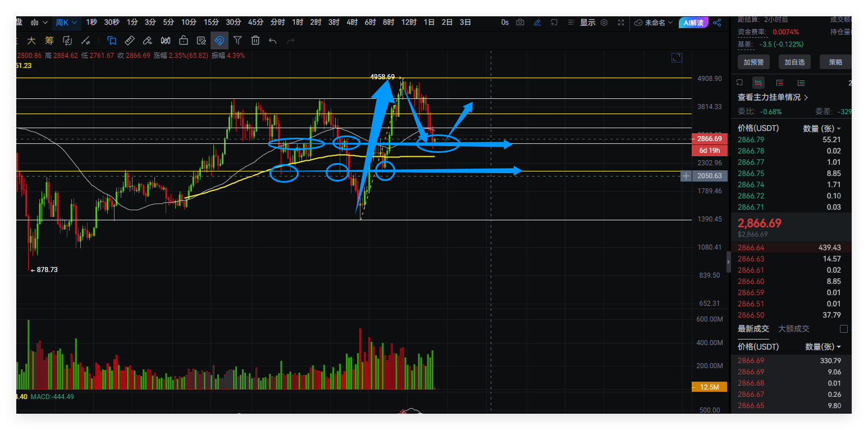Take a chart screenshot with camera icon
This screenshot has height=430, width=868.
520,22
